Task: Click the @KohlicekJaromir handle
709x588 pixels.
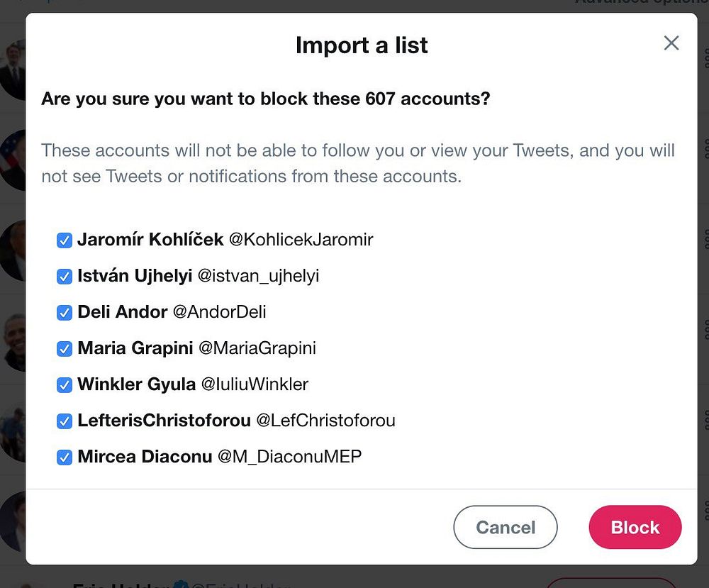Action: pos(301,240)
